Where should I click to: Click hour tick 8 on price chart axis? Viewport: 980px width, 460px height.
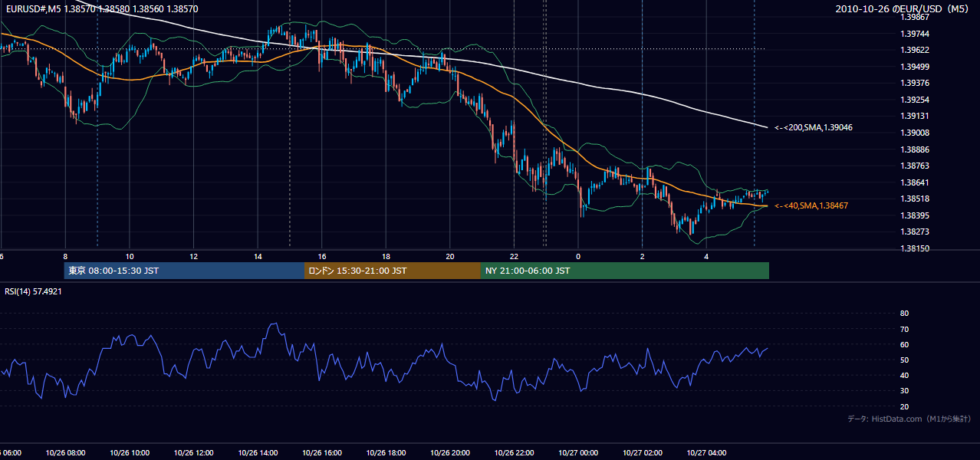point(65,257)
